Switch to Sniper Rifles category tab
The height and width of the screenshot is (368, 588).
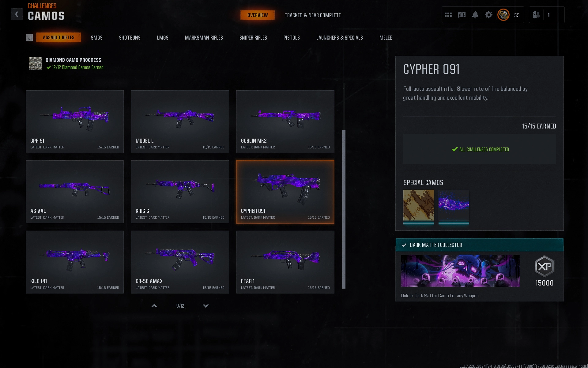click(x=253, y=37)
